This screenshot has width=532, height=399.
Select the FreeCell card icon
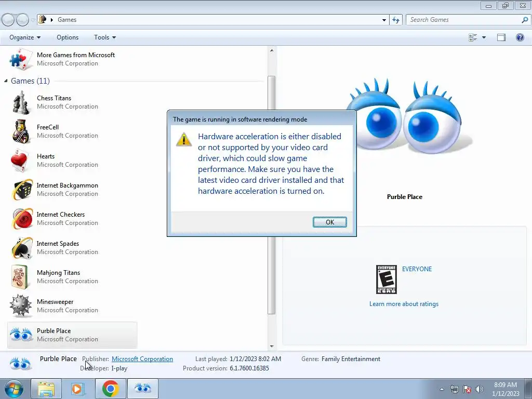[21, 131]
